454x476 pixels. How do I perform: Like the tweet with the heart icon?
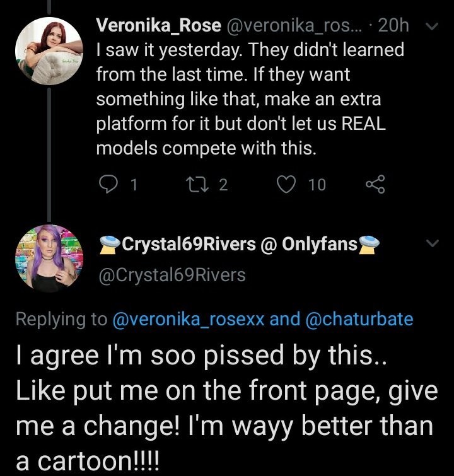(x=287, y=184)
